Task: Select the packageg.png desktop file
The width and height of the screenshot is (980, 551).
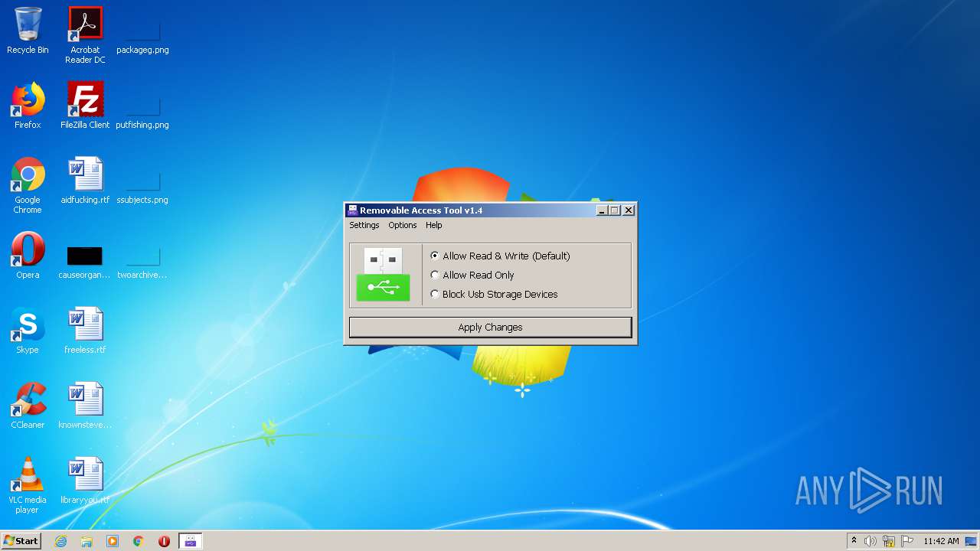Action: coord(142,31)
